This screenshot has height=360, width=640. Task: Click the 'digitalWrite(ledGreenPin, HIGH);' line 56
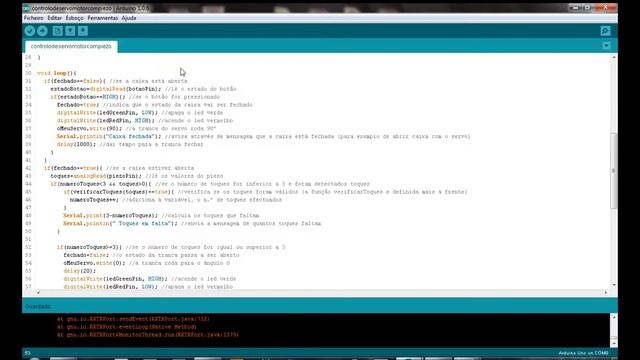pyautogui.click(x=150, y=279)
